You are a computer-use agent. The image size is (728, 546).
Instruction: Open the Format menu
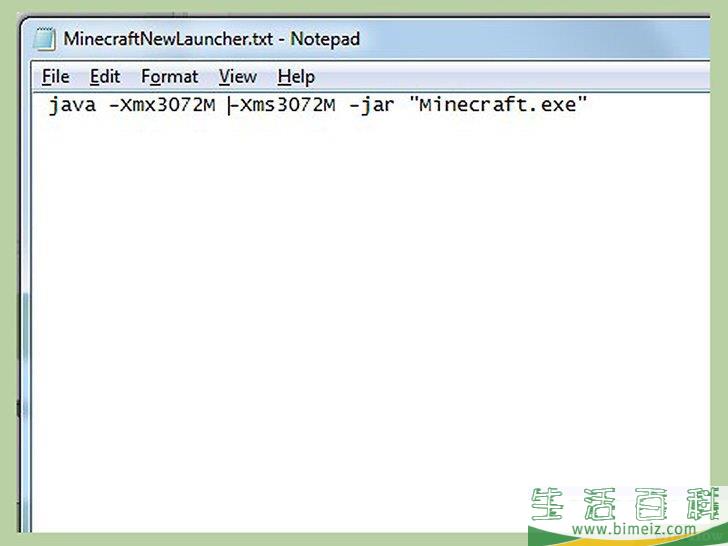tap(169, 77)
